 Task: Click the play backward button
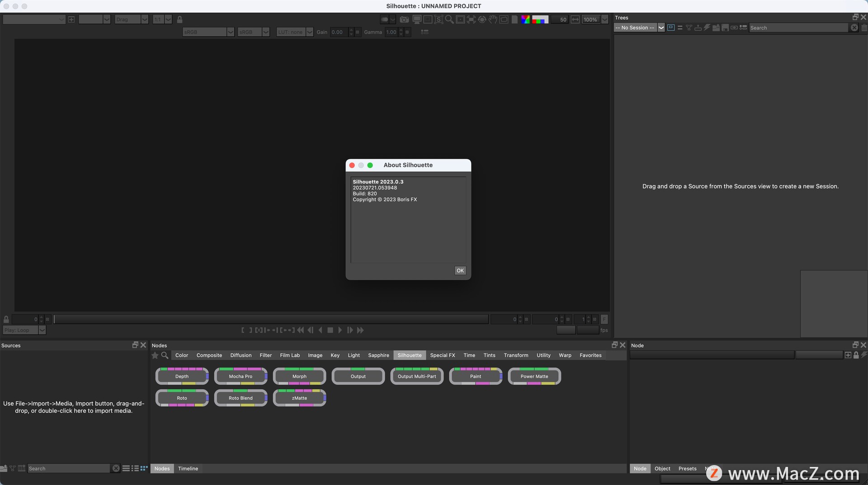pyautogui.click(x=321, y=330)
